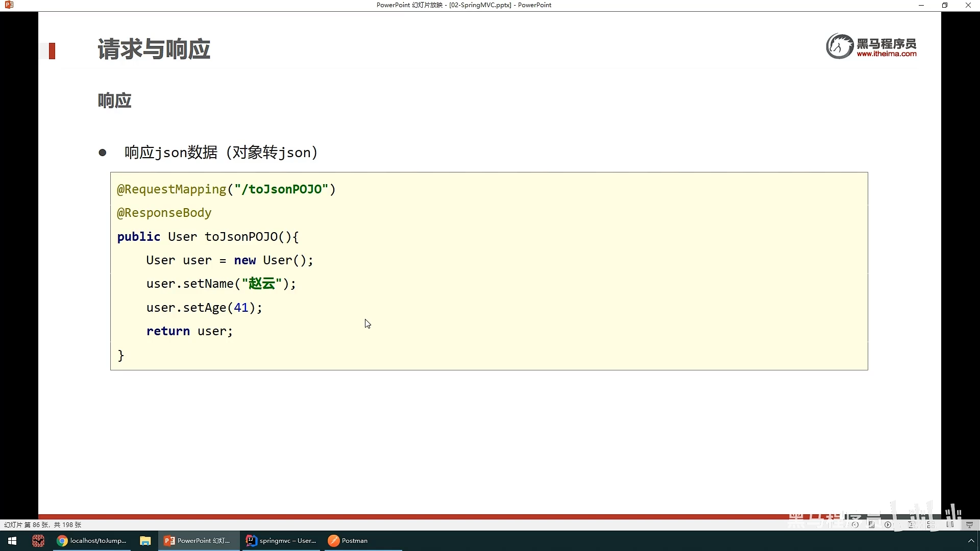The height and width of the screenshot is (551, 980).
Task: Select PowerPoint slideshow taskbar button
Action: pos(198,541)
